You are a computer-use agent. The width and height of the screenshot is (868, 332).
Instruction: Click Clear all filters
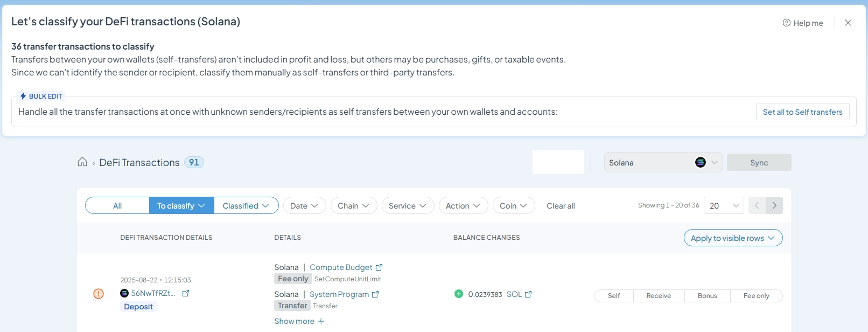click(561, 206)
